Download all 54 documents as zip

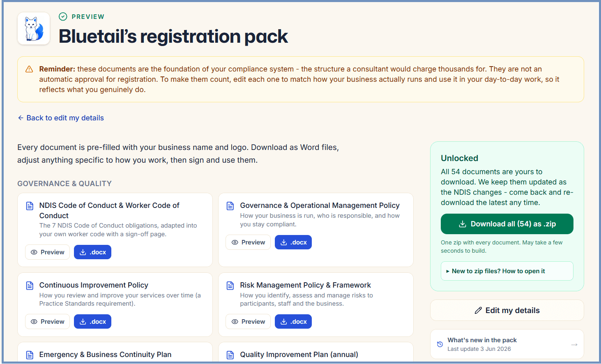507,224
